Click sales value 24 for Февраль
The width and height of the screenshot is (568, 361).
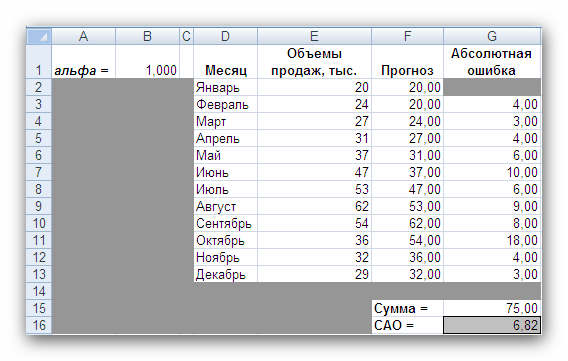[314, 104]
